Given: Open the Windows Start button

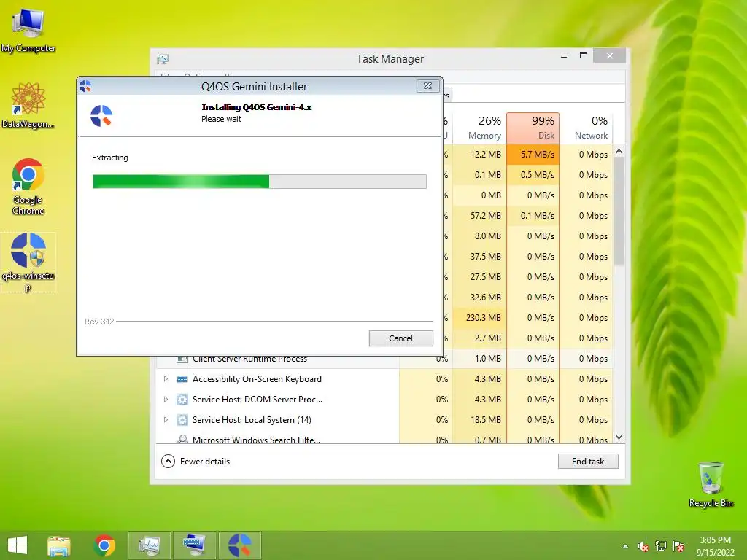Looking at the screenshot, I should (x=18, y=545).
